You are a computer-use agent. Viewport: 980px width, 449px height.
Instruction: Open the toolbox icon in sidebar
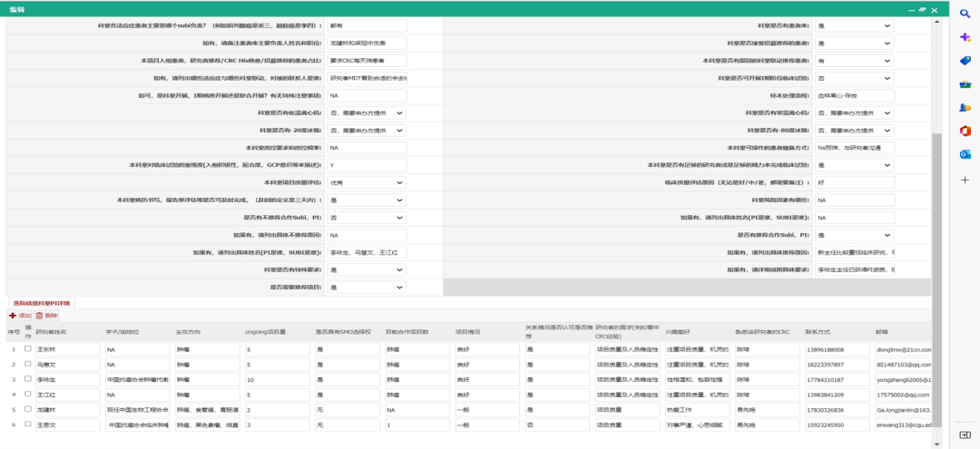point(965,84)
